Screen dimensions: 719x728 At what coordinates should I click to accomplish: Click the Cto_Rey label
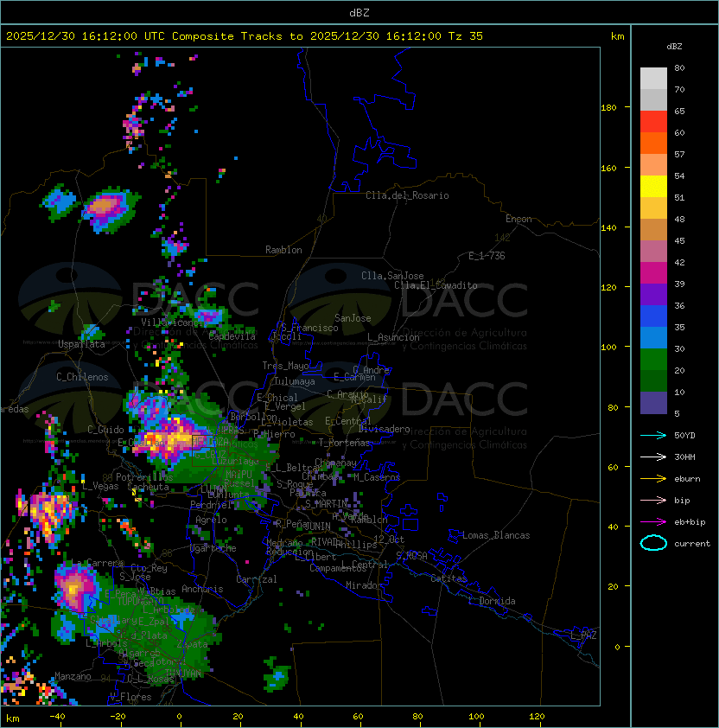point(149,568)
